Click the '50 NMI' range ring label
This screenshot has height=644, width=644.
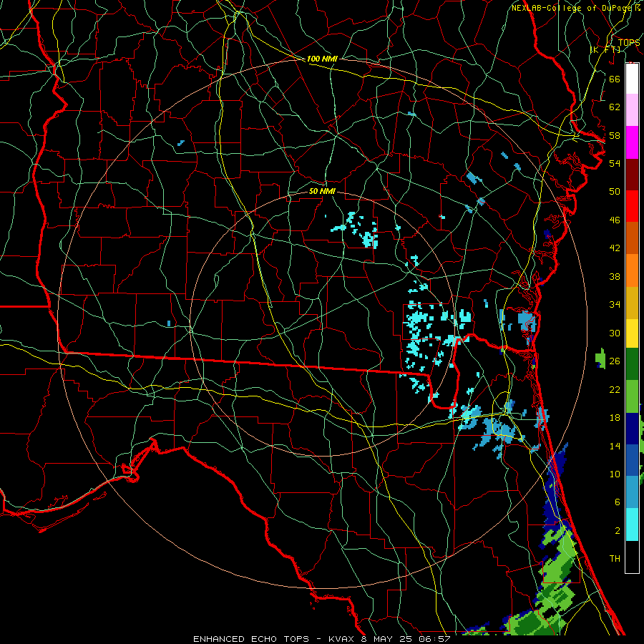(x=322, y=191)
